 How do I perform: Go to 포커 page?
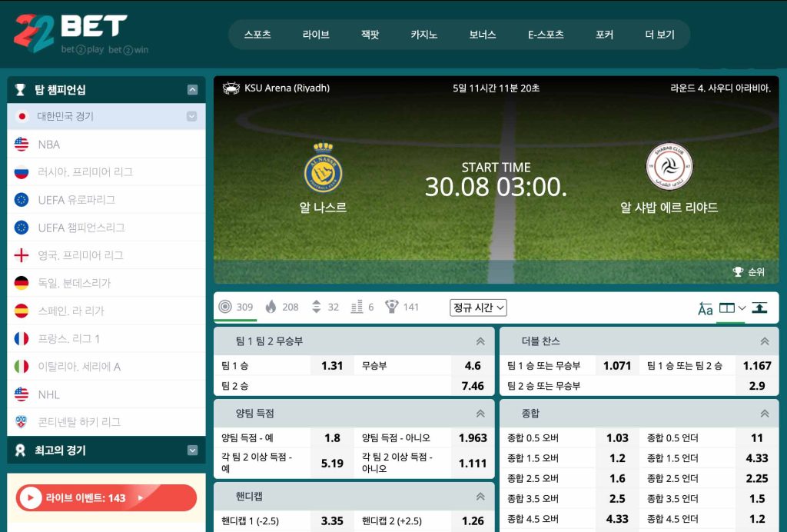[604, 35]
